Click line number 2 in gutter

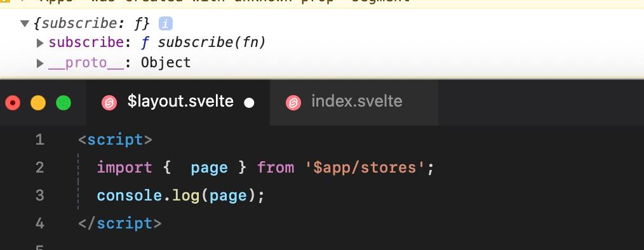39,168
